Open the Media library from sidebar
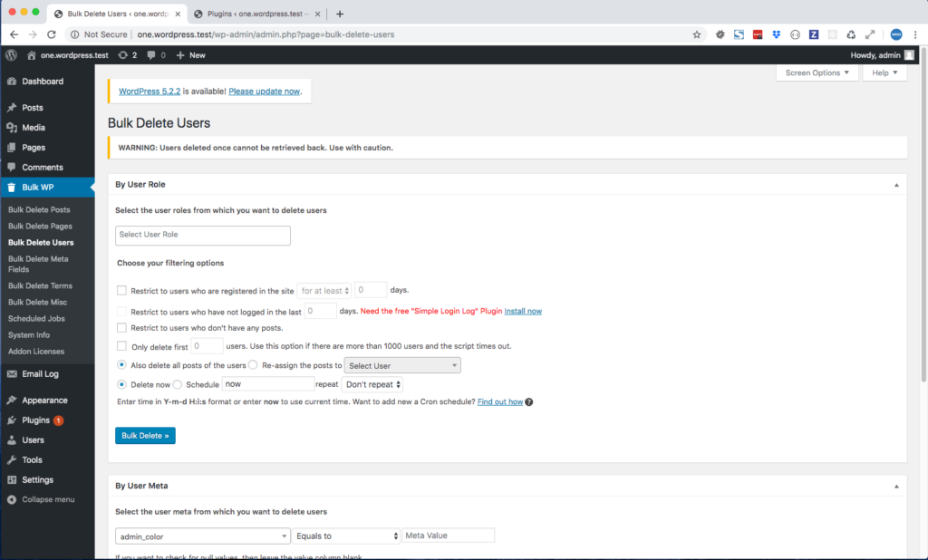Viewport: 928px width, 560px height. tap(33, 128)
